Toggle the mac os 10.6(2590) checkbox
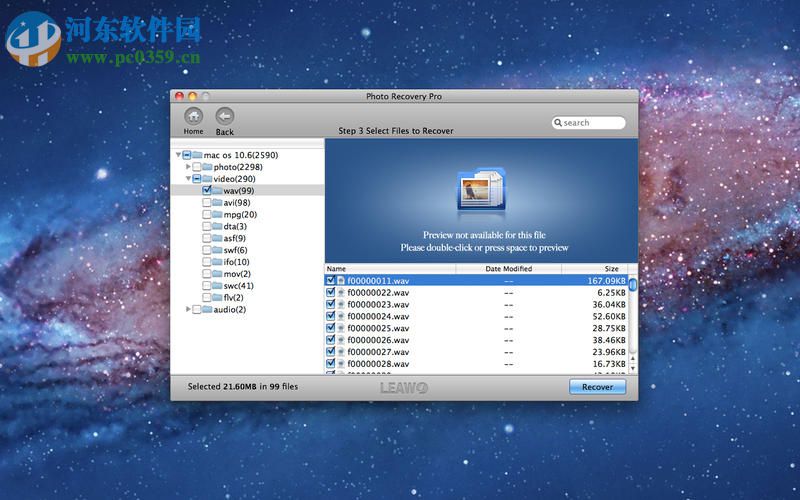This screenshot has width=800, height=500. [x=187, y=155]
